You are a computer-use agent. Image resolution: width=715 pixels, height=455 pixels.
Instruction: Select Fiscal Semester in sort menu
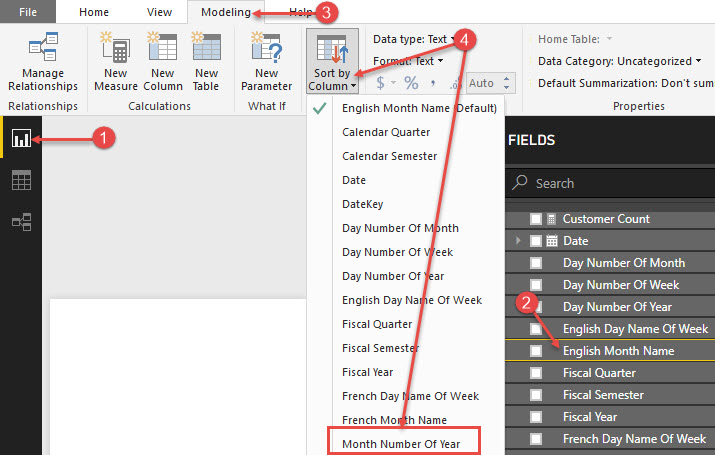tap(406, 348)
